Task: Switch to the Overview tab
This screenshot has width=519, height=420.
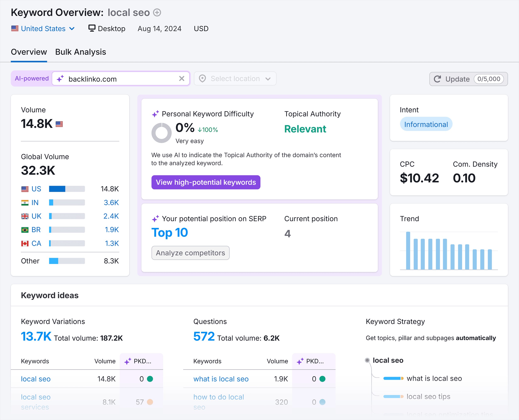Action: [29, 52]
